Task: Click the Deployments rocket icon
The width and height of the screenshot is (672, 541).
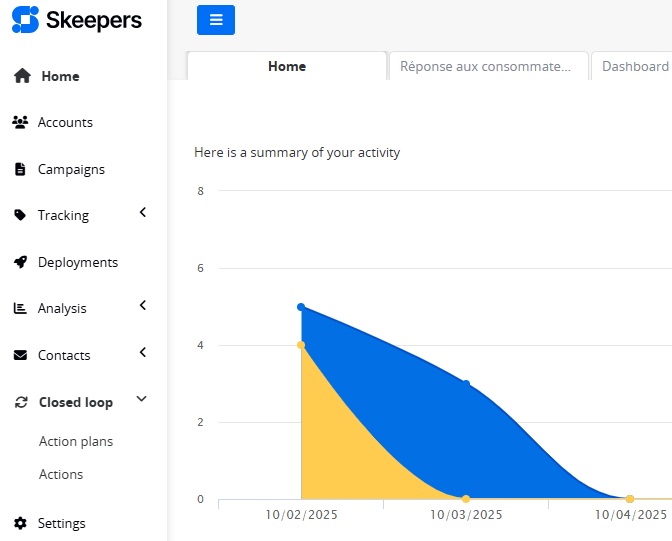Action: coord(20,262)
